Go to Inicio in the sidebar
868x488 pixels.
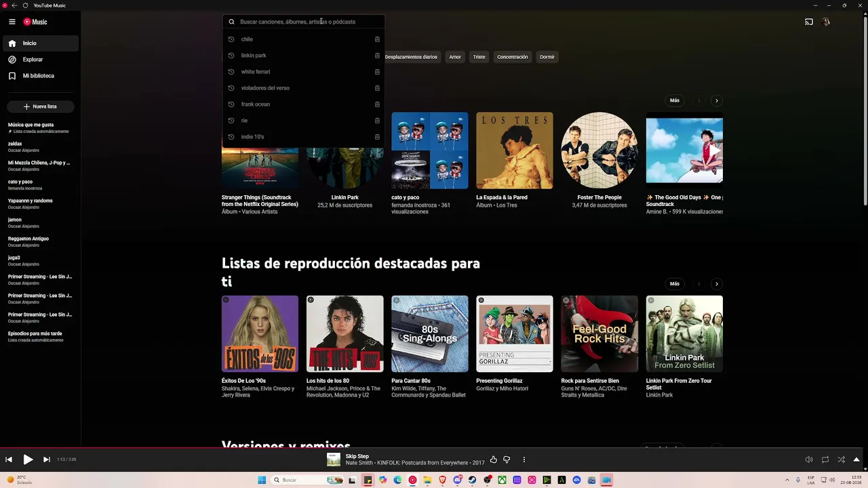pyautogui.click(x=41, y=43)
